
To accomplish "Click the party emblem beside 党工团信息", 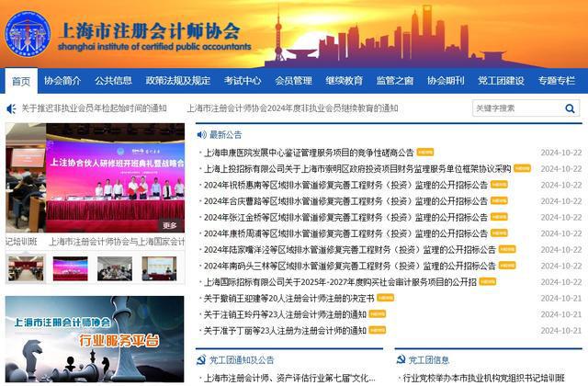I will point(401,359).
